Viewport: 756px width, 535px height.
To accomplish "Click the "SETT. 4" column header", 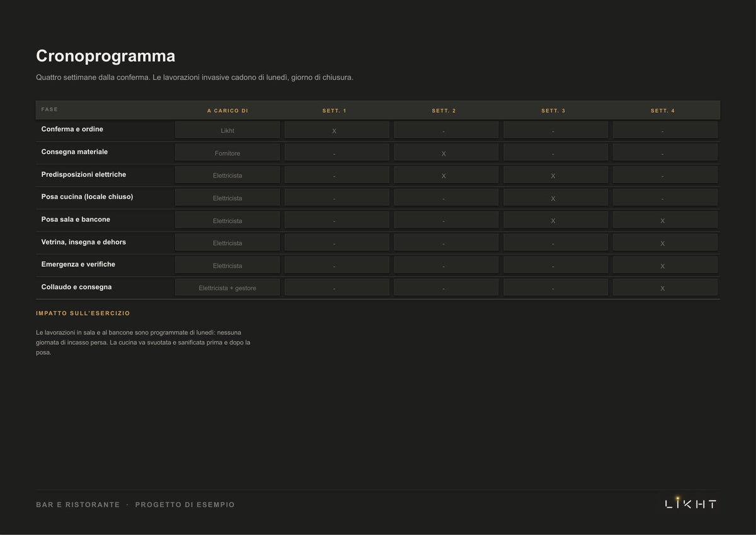I will pos(663,111).
